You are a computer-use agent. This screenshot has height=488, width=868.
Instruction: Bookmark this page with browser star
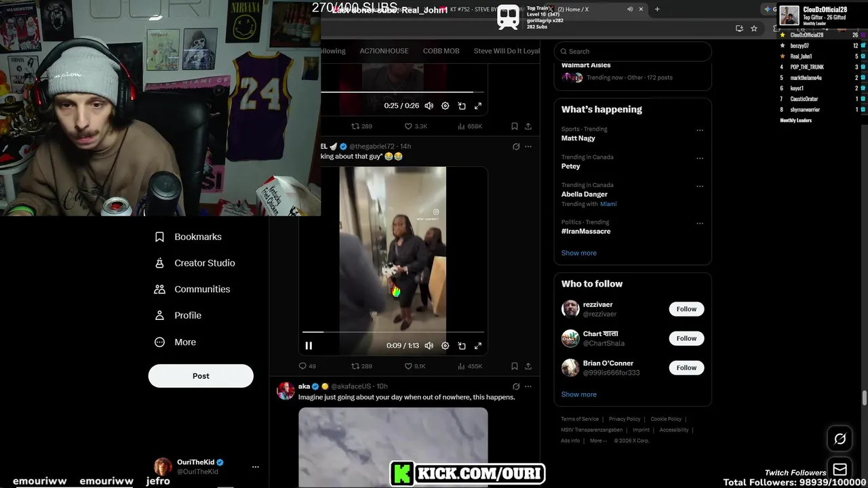754,28
